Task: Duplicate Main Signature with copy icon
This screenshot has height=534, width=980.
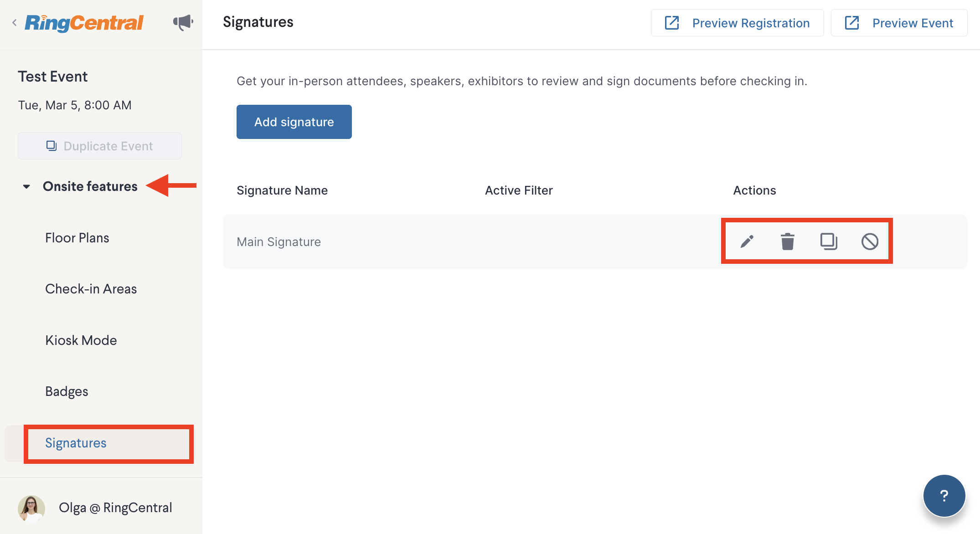Action: [829, 241]
